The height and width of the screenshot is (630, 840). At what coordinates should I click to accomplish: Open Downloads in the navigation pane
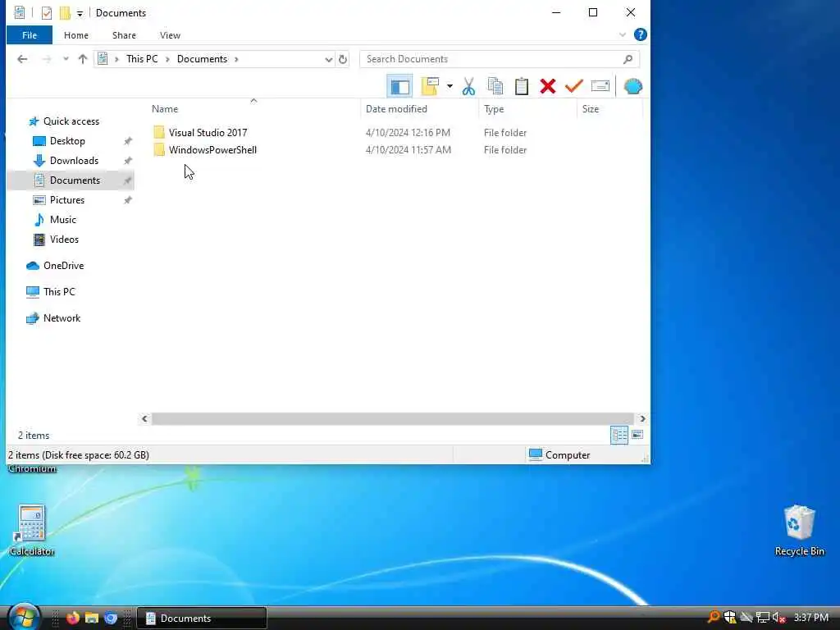pos(74,161)
